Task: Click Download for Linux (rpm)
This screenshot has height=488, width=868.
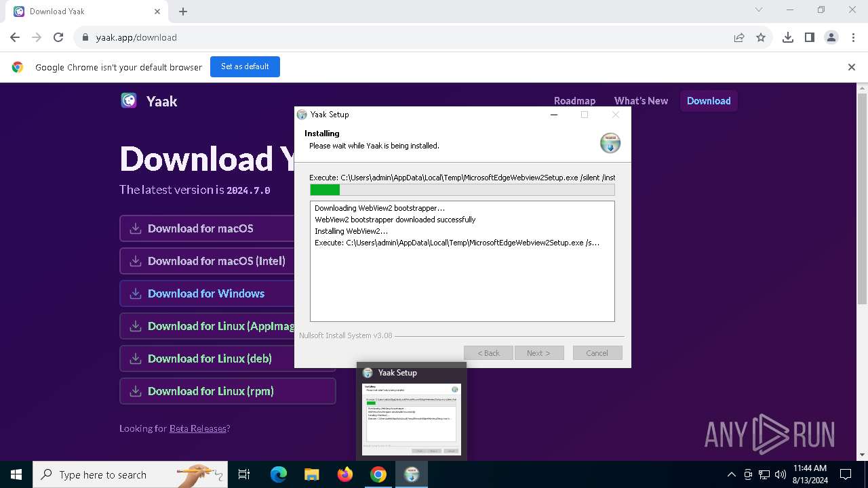Action: pyautogui.click(x=227, y=391)
